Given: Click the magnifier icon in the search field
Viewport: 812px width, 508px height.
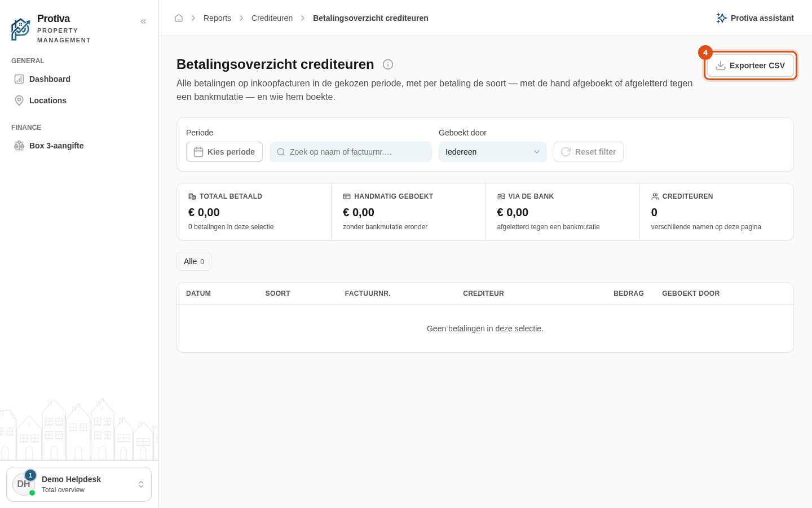Looking at the screenshot, I should pos(281,152).
